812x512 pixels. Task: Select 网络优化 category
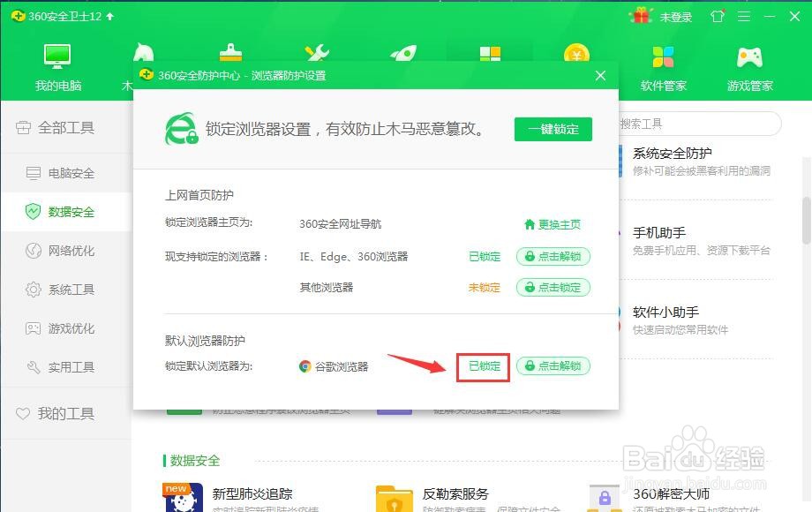tap(66, 251)
